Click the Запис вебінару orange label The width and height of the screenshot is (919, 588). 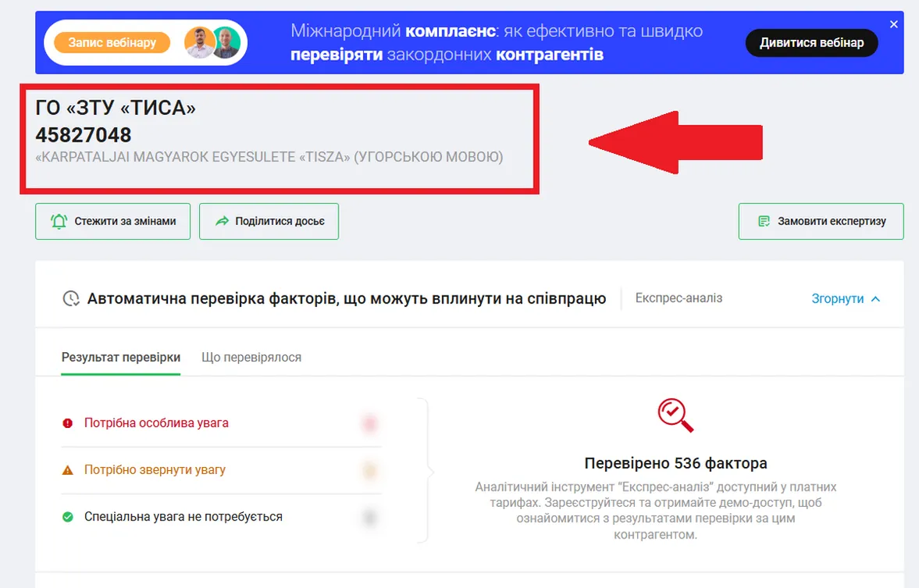(112, 42)
